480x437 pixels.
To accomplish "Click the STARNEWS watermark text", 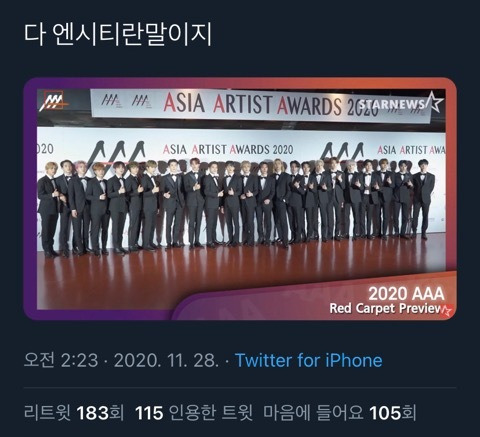I will [392, 104].
